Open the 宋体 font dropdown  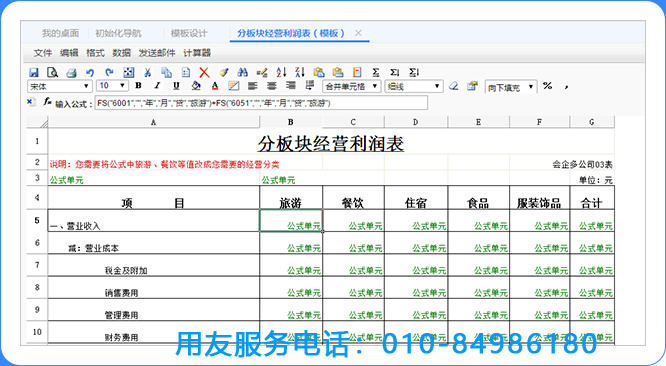click(x=60, y=86)
